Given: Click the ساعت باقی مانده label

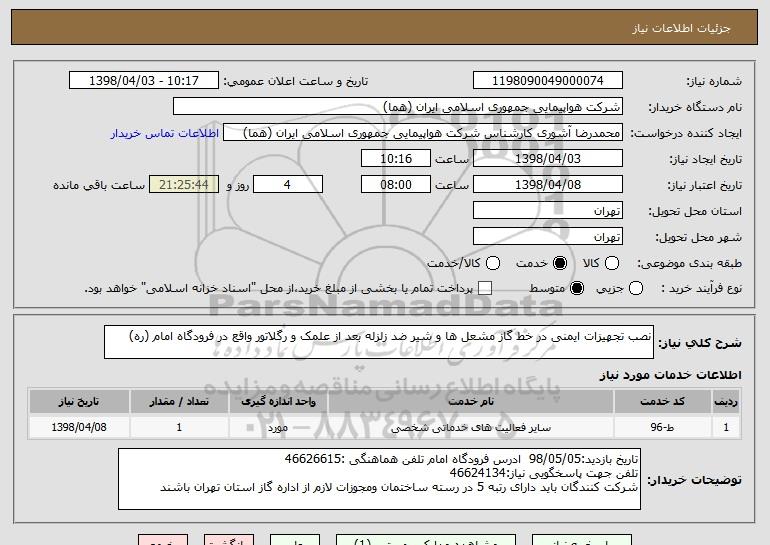Looking at the screenshot, I should [x=99, y=185].
